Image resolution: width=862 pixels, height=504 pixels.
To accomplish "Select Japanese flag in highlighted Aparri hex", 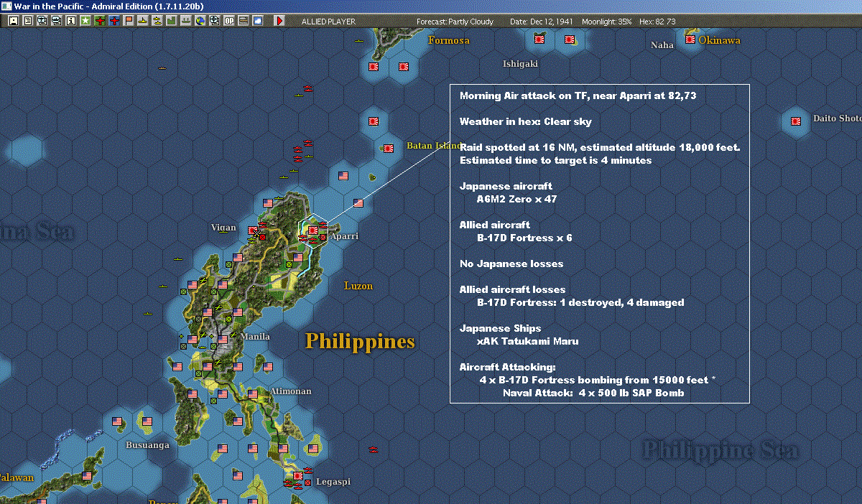I will [313, 230].
